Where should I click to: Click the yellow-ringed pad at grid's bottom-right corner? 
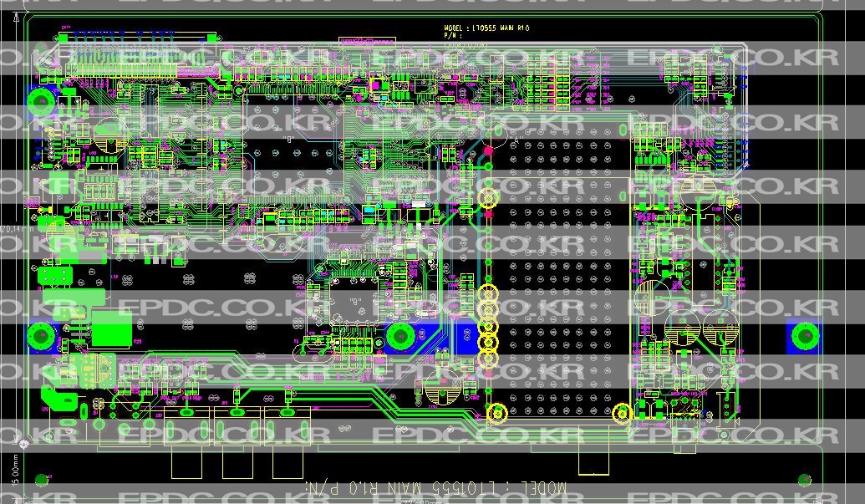click(623, 413)
